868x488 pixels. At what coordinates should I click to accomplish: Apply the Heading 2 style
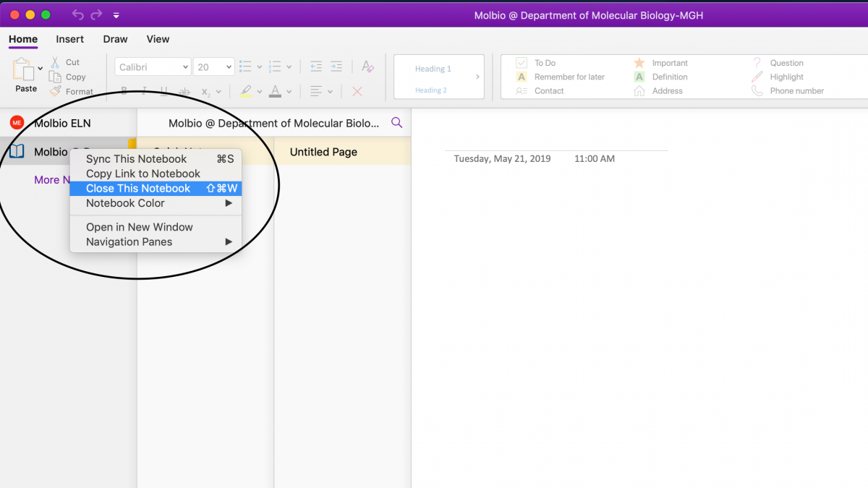point(430,90)
